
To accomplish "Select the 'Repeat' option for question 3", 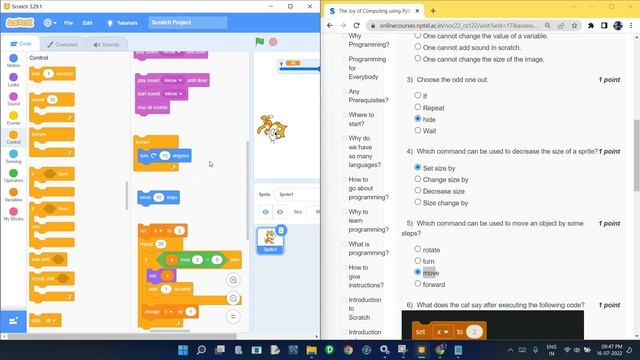I will pyautogui.click(x=418, y=107).
